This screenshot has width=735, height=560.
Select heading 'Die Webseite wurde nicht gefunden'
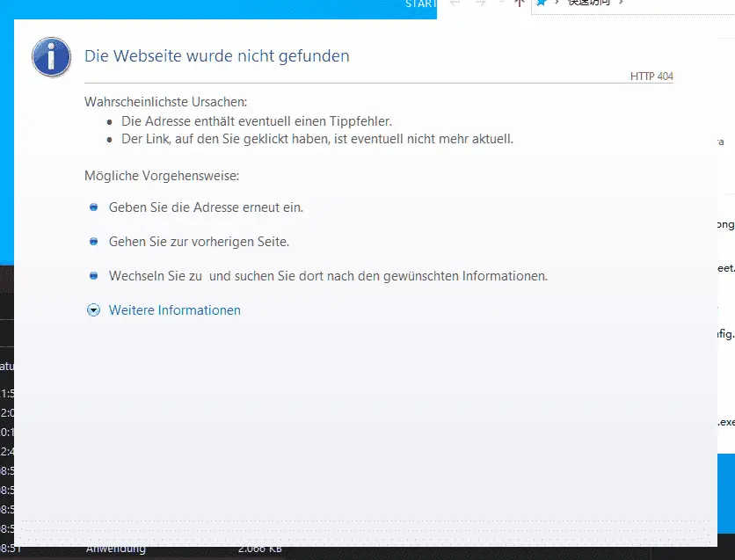[216, 55]
